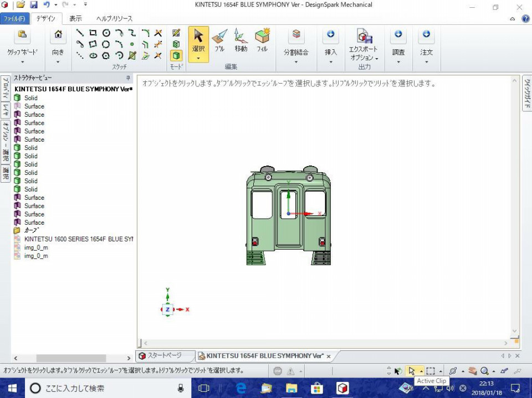Pick the Polygon sketch tool
The image size is (532, 398).
(x=106, y=55)
